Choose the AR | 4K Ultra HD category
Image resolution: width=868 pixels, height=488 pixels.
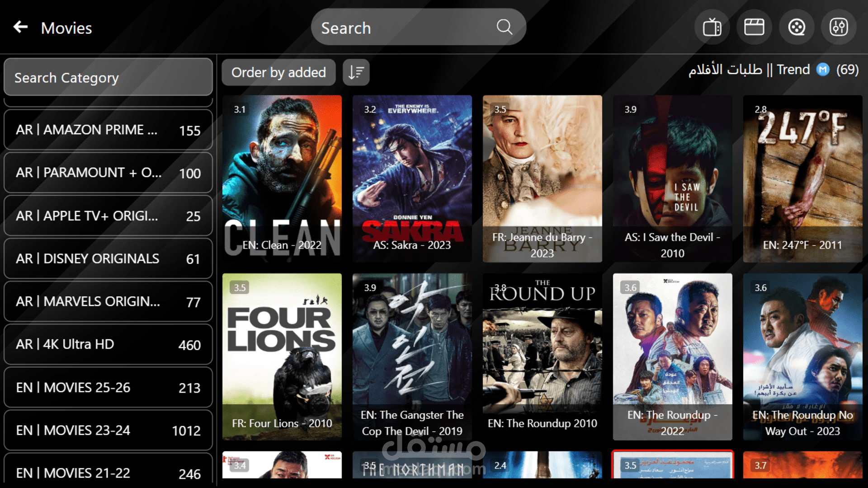(x=108, y=345)
